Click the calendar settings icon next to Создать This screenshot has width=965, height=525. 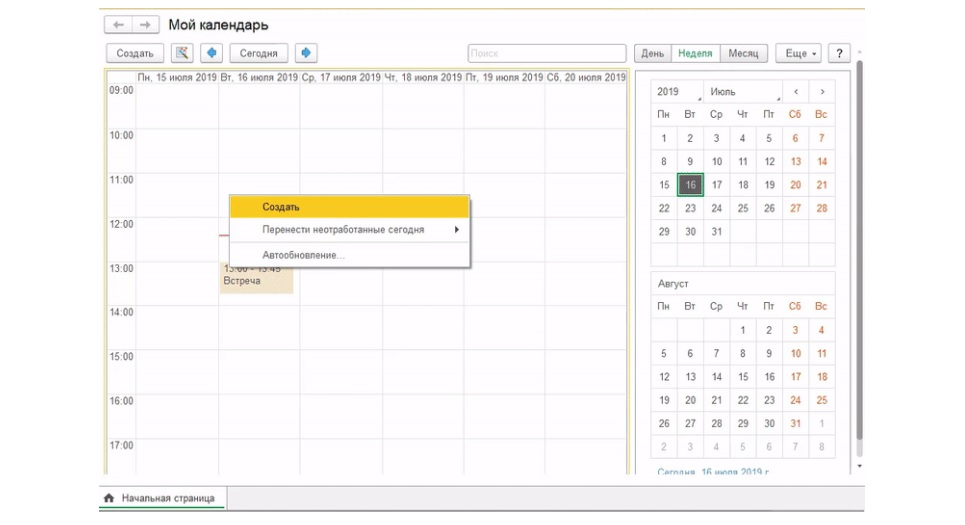tap(181, 53)
